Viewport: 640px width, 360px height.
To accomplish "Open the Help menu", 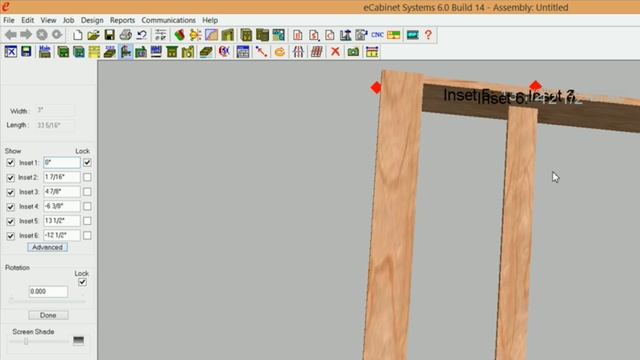I will pyautogui.click(x=210, y=20).
